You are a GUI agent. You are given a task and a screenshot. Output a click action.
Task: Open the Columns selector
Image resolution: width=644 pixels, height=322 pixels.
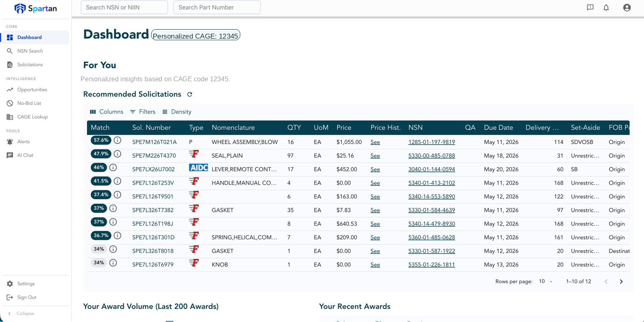(x=106, y=112)
